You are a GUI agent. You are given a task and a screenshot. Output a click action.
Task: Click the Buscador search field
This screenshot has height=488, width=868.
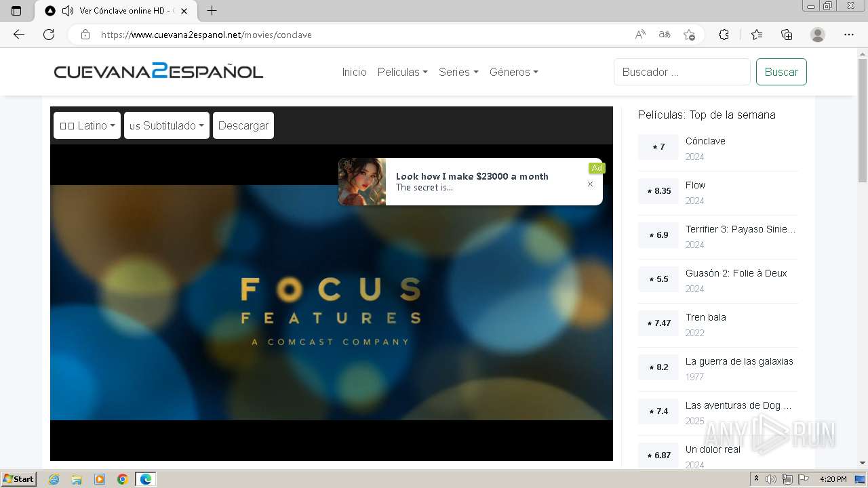[682, 72]
